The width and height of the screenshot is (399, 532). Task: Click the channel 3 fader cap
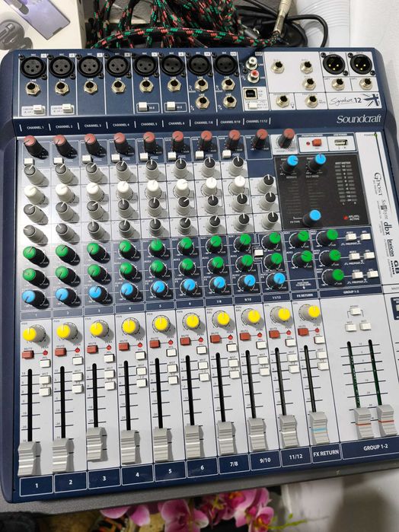tap(95, 444)
